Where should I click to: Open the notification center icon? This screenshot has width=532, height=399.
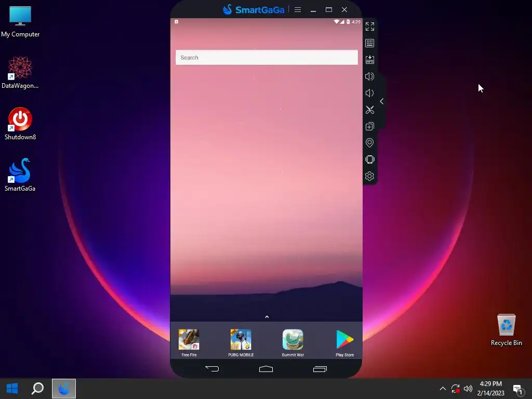pos(518,390)
